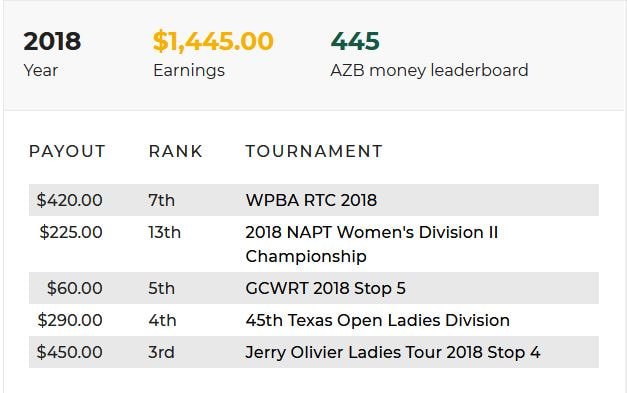Click the 3rd rank cell
The width and height of the screenshot is (627, 393).
162,352
